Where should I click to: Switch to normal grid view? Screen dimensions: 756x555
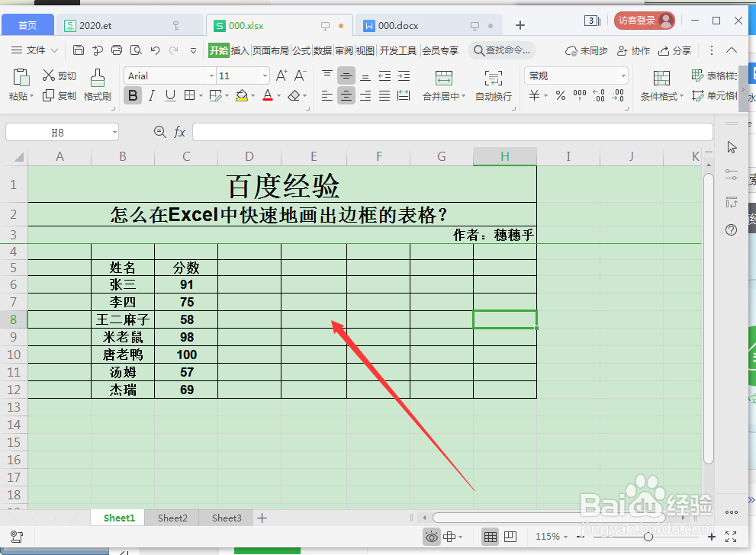pos(491,537)
